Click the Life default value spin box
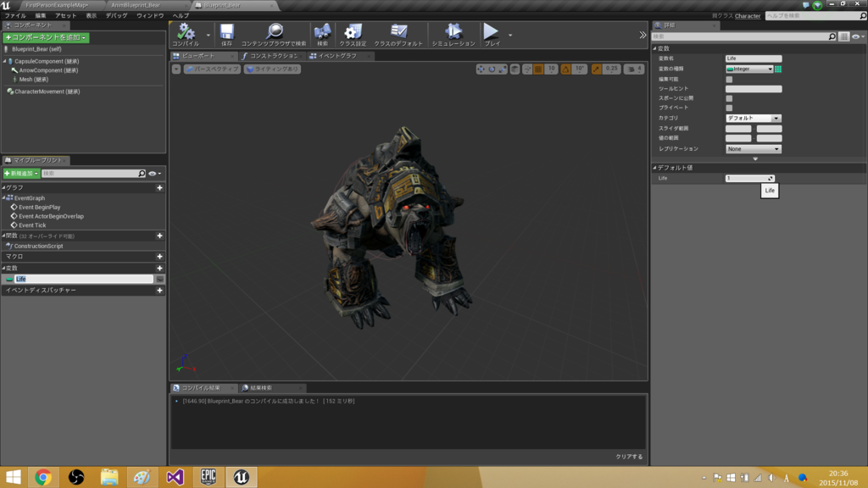This screenshot has width=868, height=488. point(749,179)
